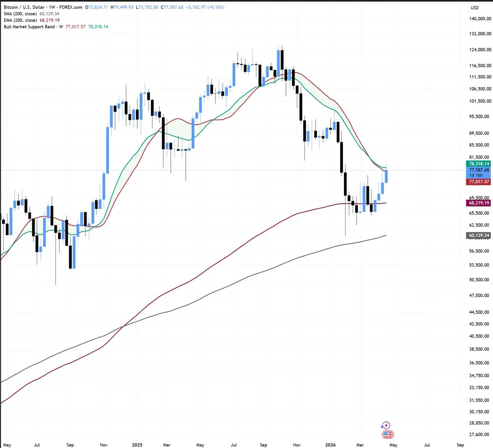Screen dimensions: 493x448
Task: Select the EMA (200, close) indicator legend
Action: 20,20
